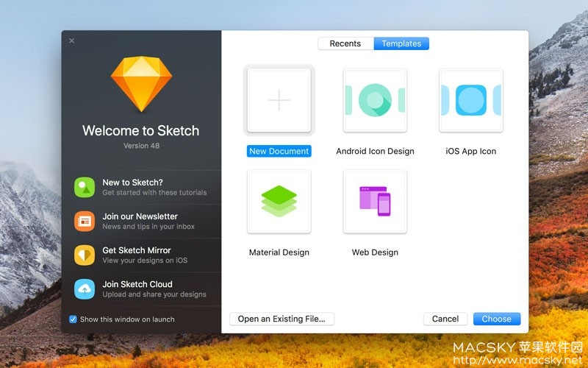
Task: Click the iOS App Icon label
Action: click(x=471, y=151)
